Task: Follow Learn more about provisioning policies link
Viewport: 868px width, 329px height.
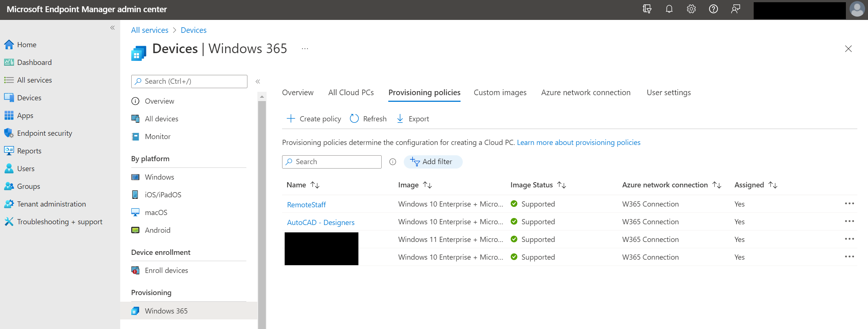Action: (579, 142)
